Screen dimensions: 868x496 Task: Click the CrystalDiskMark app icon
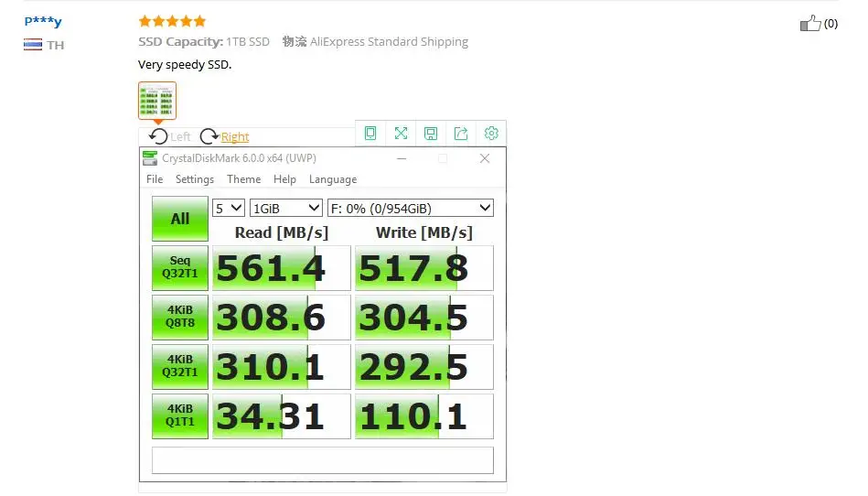pos(149,158)
